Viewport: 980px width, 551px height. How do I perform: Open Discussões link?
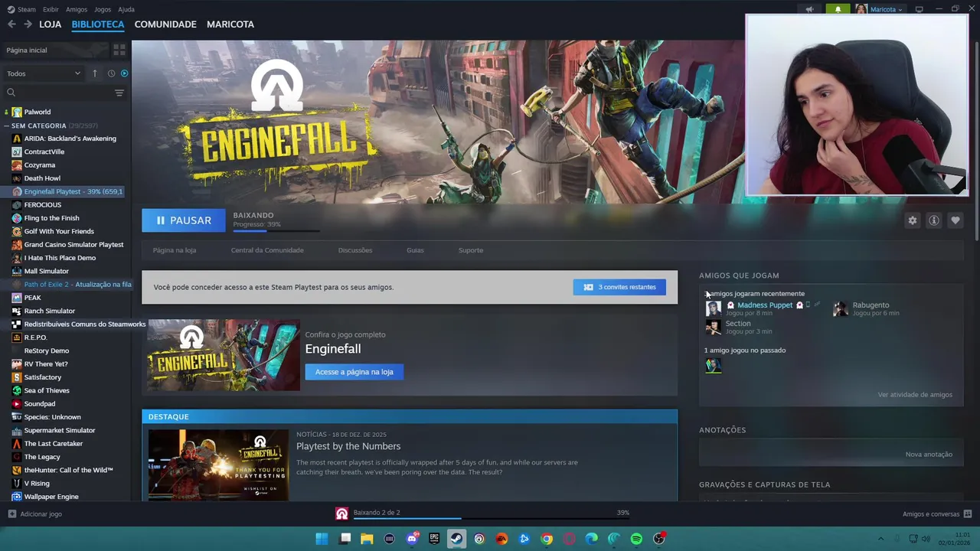[355, 250]
